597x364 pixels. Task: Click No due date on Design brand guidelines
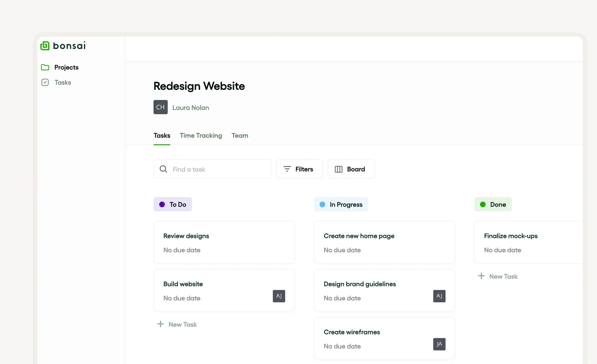point(343,298)
